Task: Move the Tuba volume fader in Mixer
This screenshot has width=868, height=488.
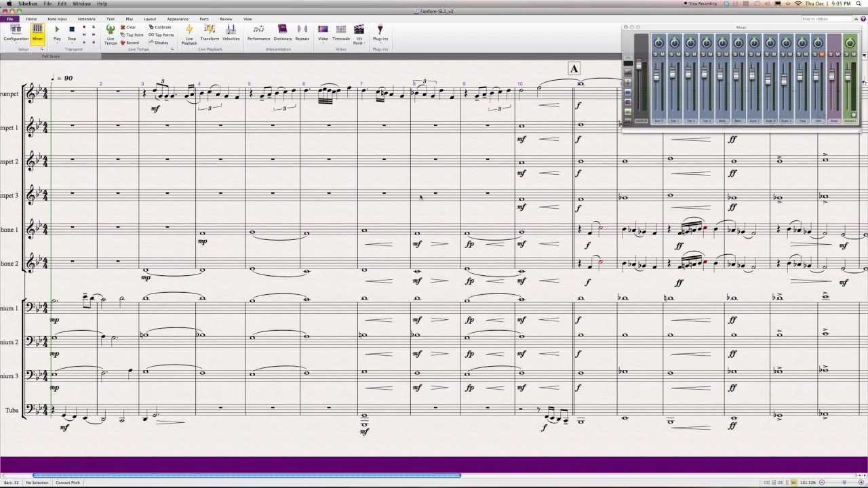Action: click(800, 75)
